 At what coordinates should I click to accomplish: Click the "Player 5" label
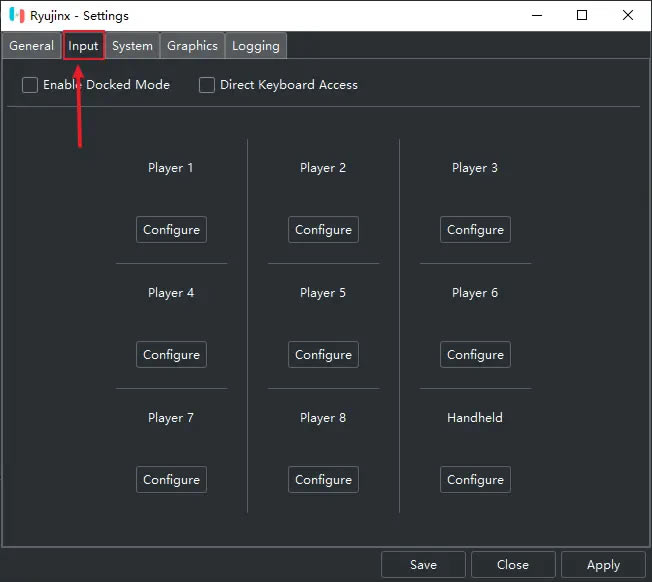[x=323, y=293]
